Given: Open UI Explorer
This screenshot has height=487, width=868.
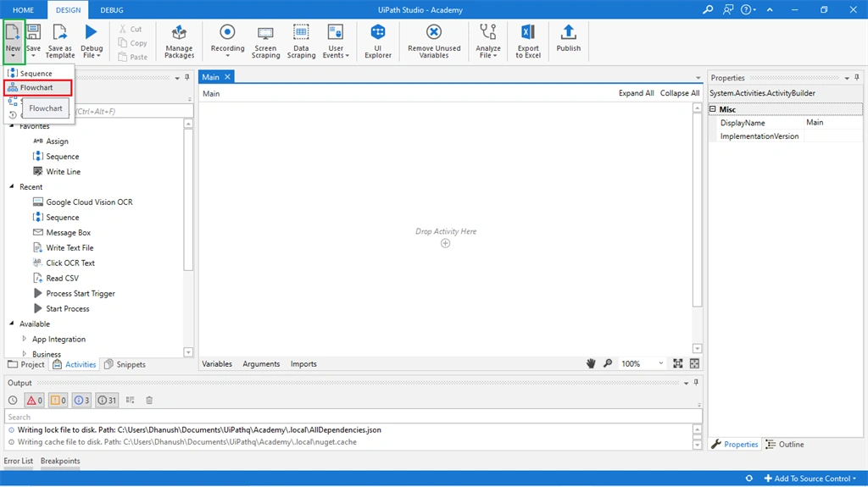Looking at the screenshot, I should 377,41.
